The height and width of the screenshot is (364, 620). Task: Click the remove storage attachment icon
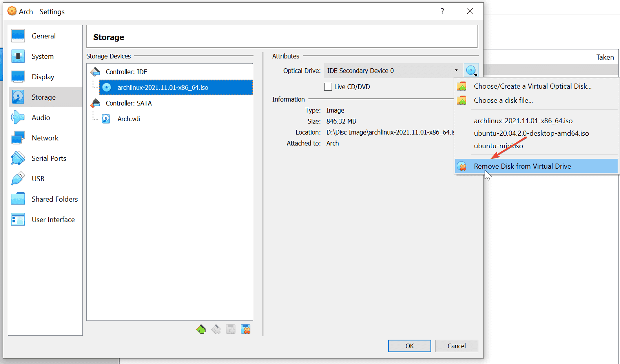246,329
